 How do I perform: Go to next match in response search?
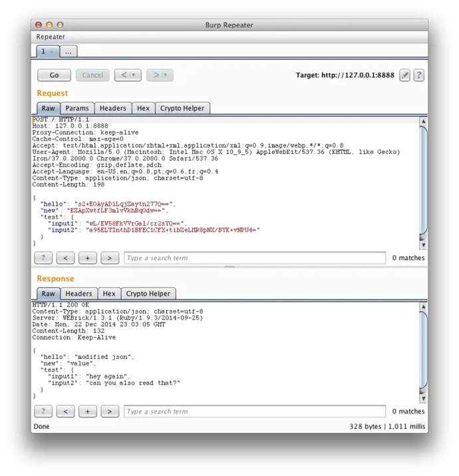110,411
